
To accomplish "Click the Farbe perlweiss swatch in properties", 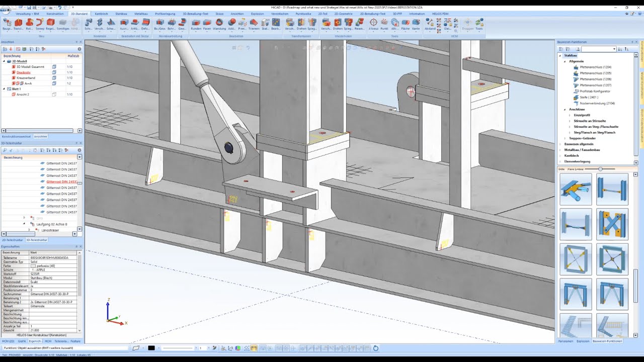I will tap(33, 265).
